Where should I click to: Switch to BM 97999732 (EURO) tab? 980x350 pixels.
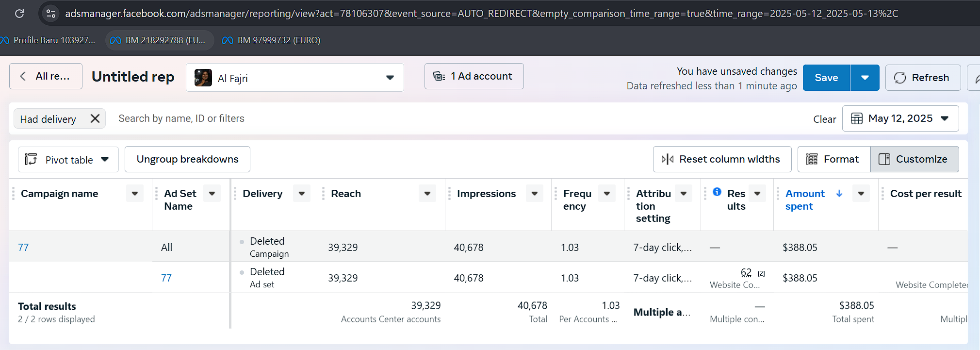click(272, 40)
